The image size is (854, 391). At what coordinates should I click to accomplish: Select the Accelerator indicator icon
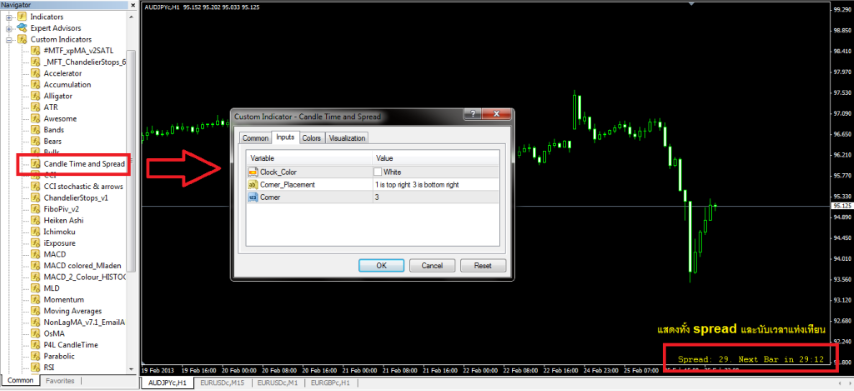click(36, 73)
